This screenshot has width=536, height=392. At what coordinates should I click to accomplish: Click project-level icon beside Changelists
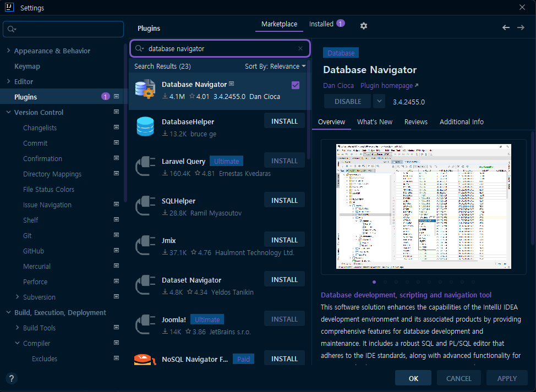[116, 128]
